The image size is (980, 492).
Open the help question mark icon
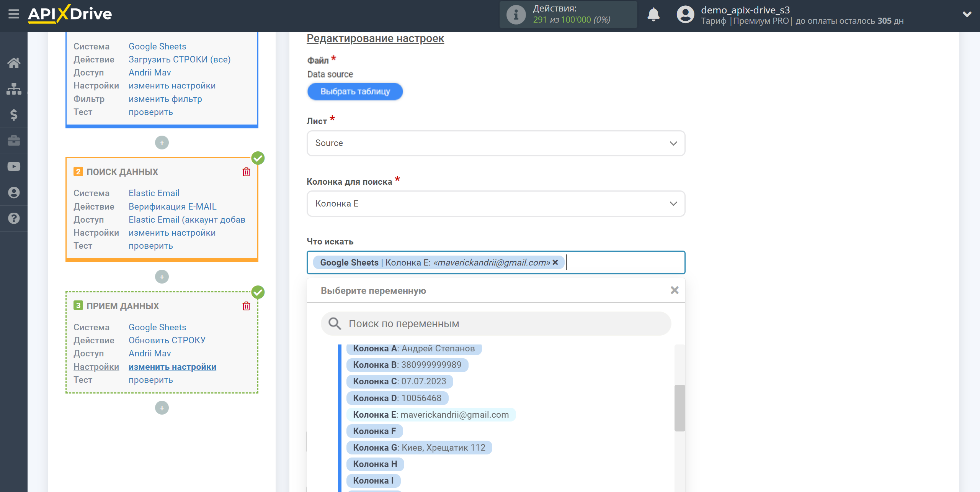pyautogui.click(x=14, y=218)
